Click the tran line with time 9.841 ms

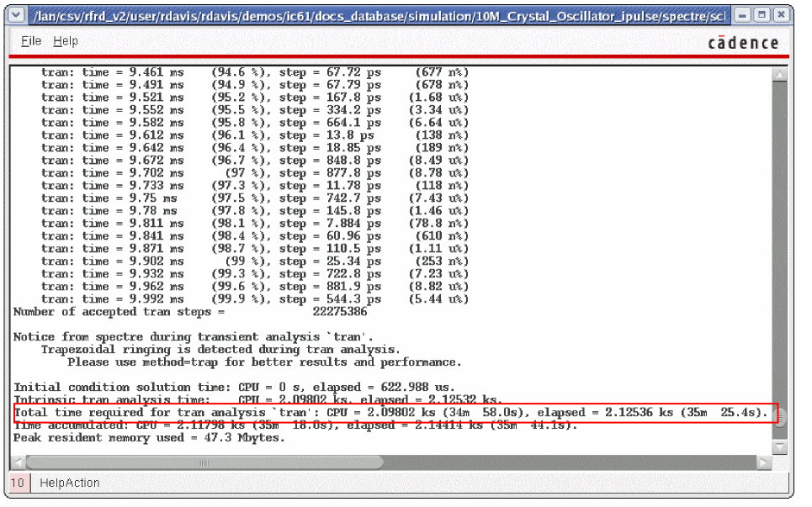pyautogui.click(x=255, y=236)
